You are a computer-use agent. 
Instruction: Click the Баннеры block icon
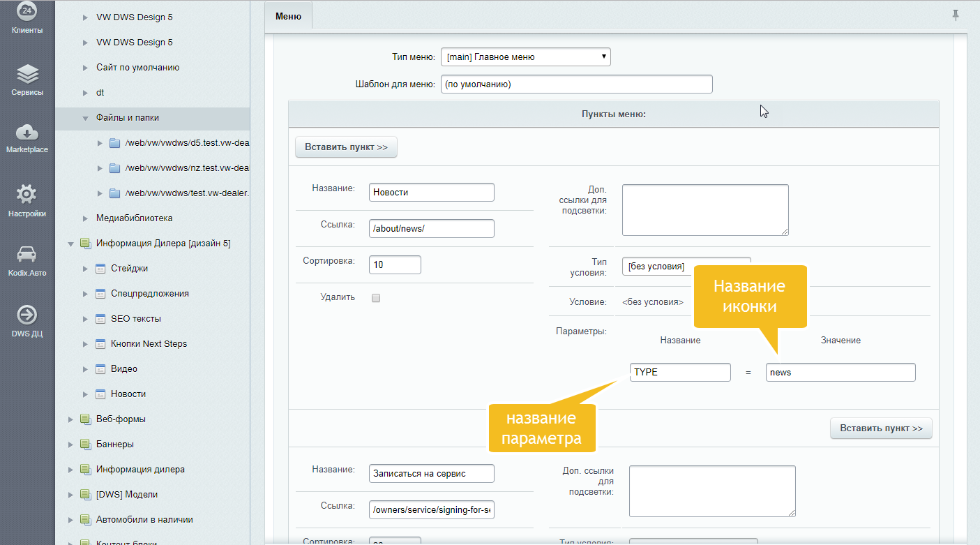(x=85, y=445)
